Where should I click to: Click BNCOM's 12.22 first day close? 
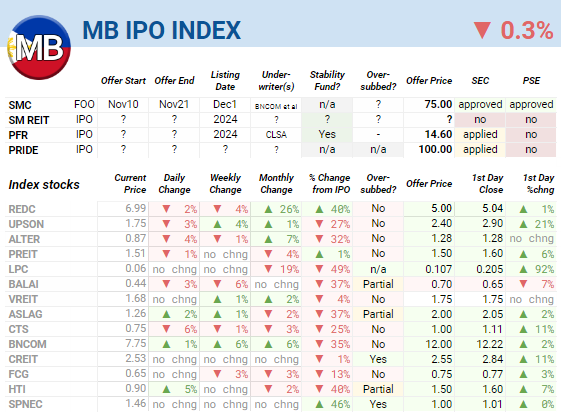489,344
